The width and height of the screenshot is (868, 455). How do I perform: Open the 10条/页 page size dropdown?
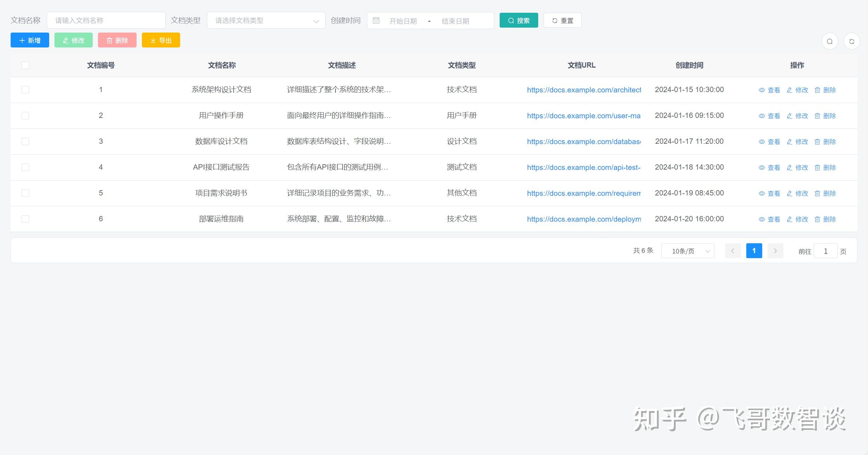pyautogui.click(x=687, y=251)
